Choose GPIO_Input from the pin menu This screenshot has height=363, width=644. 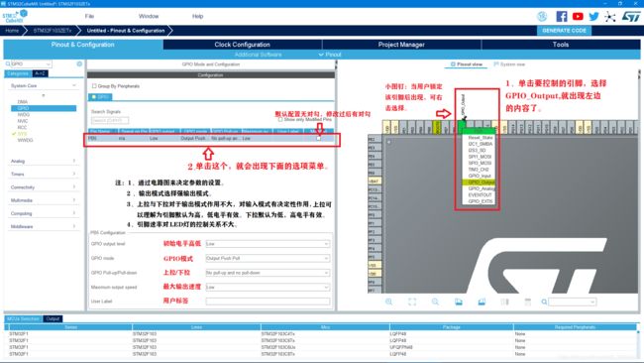pos(480,176)
